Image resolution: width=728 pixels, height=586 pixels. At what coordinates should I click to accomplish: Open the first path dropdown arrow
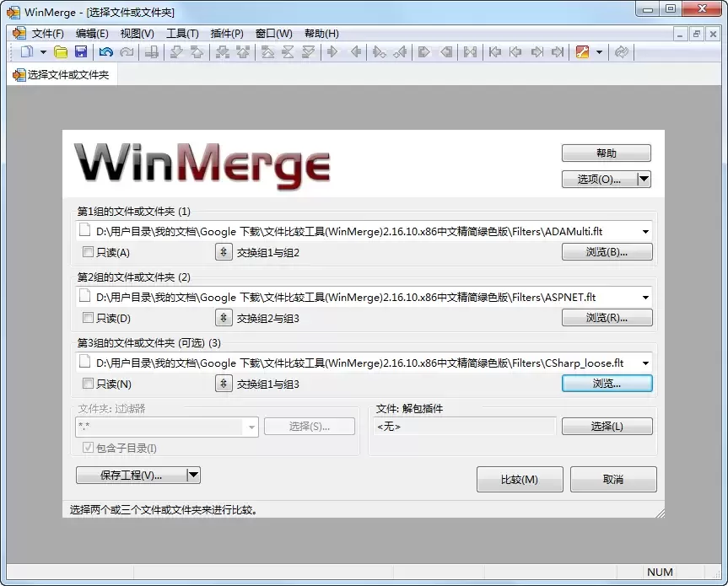(644, 230)
